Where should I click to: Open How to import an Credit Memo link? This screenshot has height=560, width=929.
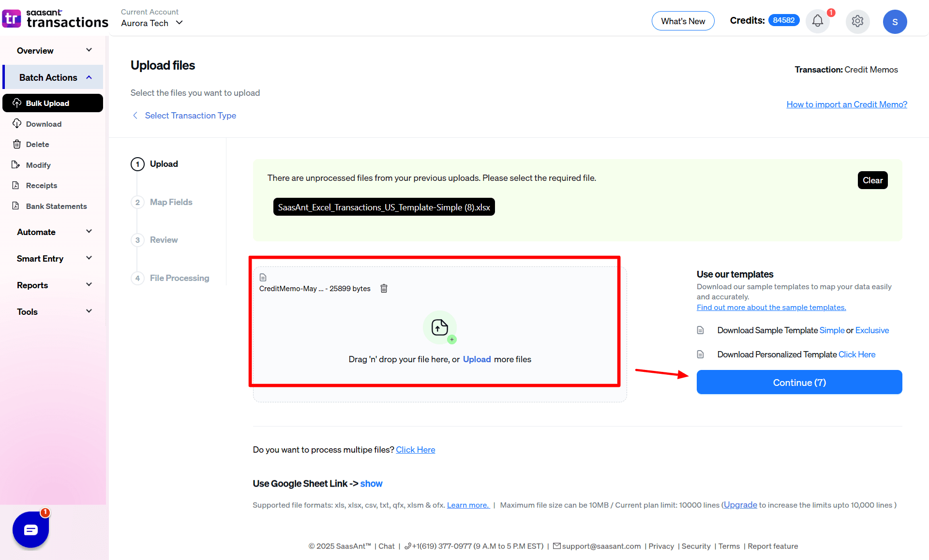coord(846,104)
